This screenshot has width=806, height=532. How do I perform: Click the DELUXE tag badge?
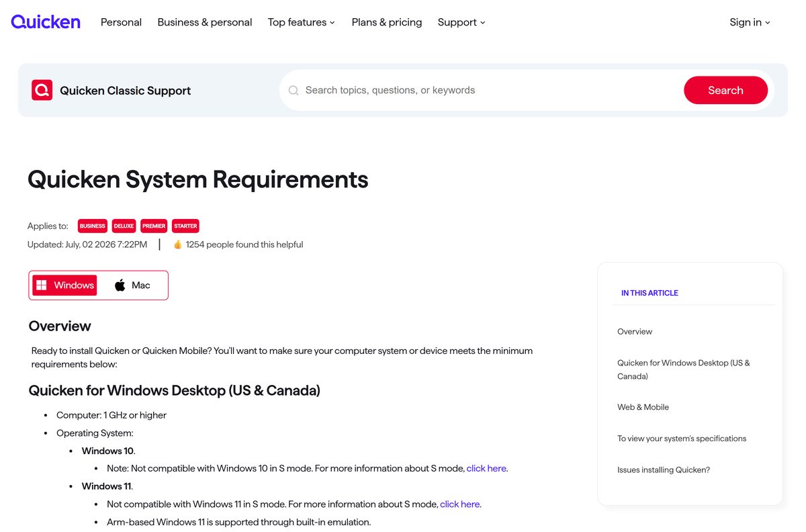tap(124, 226)
